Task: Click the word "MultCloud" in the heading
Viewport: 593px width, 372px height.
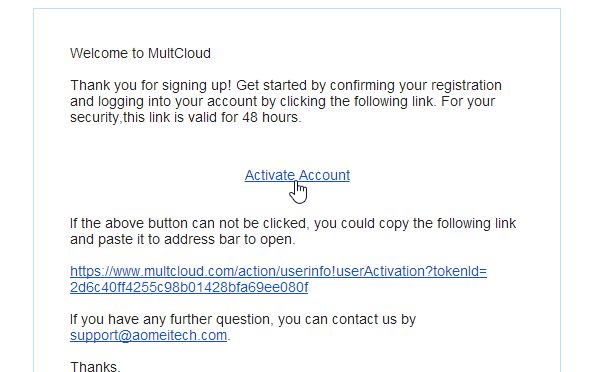Action: tap(179, 53)
